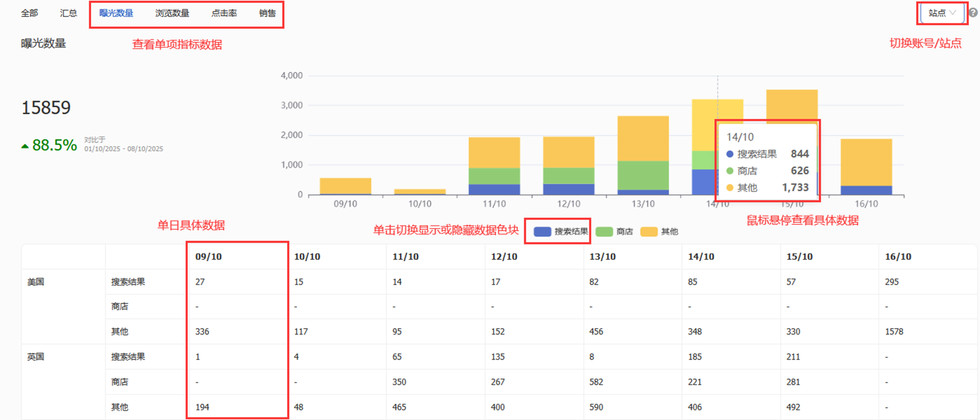Viewport: 980px width, 420px height.
Task: Go to the 点击率 tab
Action: point(224,13)
